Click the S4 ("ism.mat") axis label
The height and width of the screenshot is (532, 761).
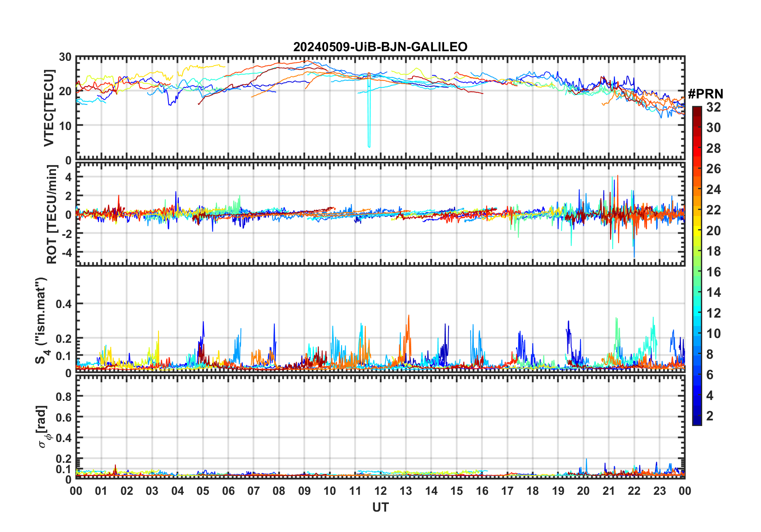point(42,321)
